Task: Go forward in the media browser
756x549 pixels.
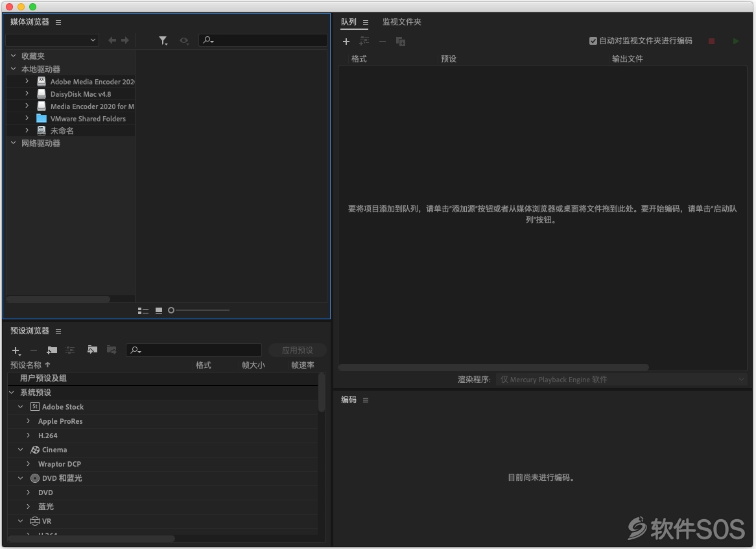Action: [125, 40]
